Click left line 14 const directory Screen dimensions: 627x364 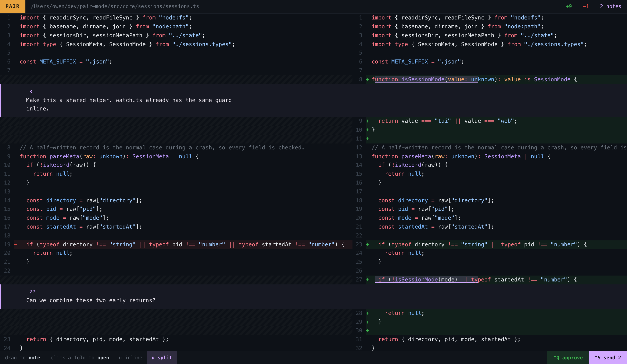click(x=84, y=200)
